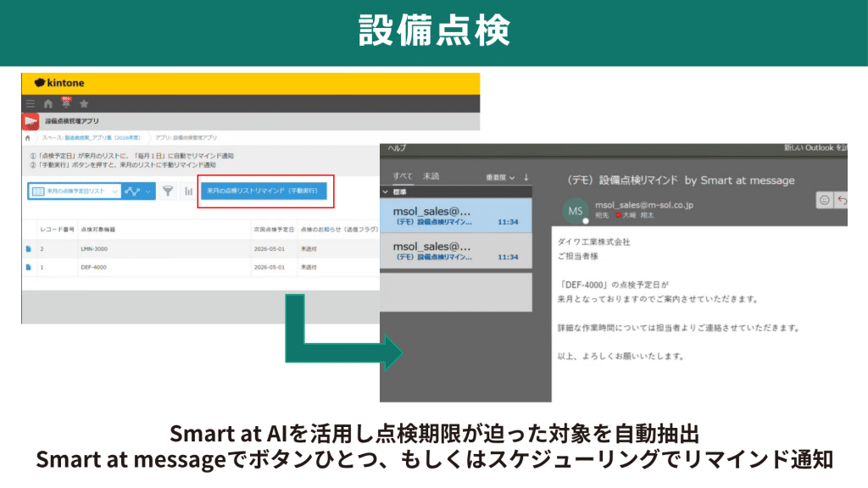Screen dimensions: 868x488
Task: Click the 点検のお知らせ(送信フラグ) column header
Action: [x=339, y=229]
